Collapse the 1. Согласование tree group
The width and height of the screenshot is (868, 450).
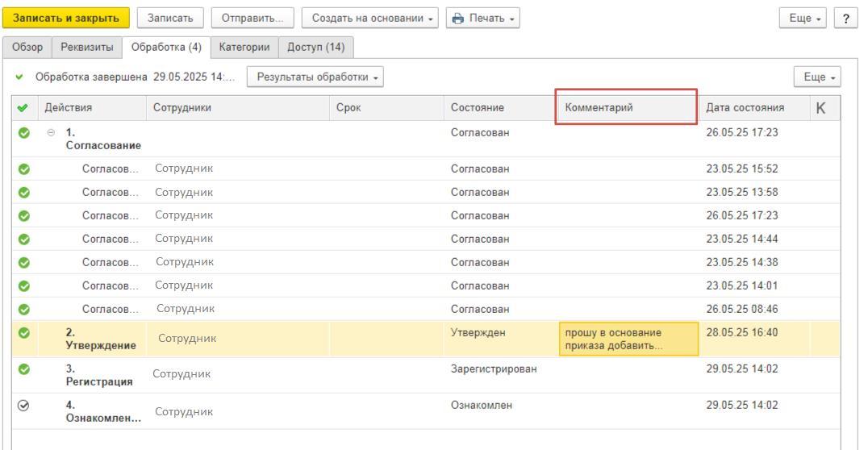click(x=52, y=131)
